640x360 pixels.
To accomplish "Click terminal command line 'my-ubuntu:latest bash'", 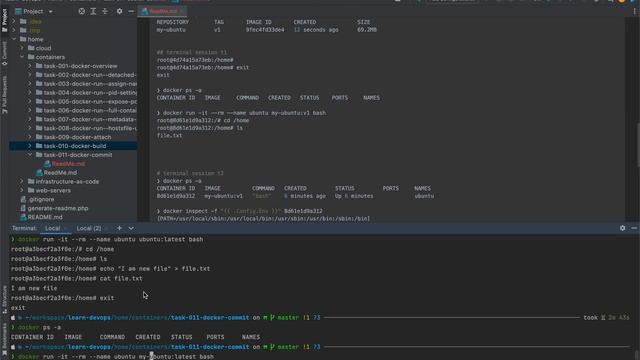I will [112, 356].
